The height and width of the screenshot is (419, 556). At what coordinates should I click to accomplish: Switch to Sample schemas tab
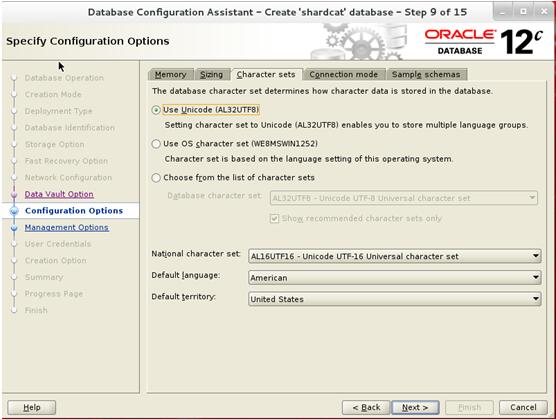426,74
